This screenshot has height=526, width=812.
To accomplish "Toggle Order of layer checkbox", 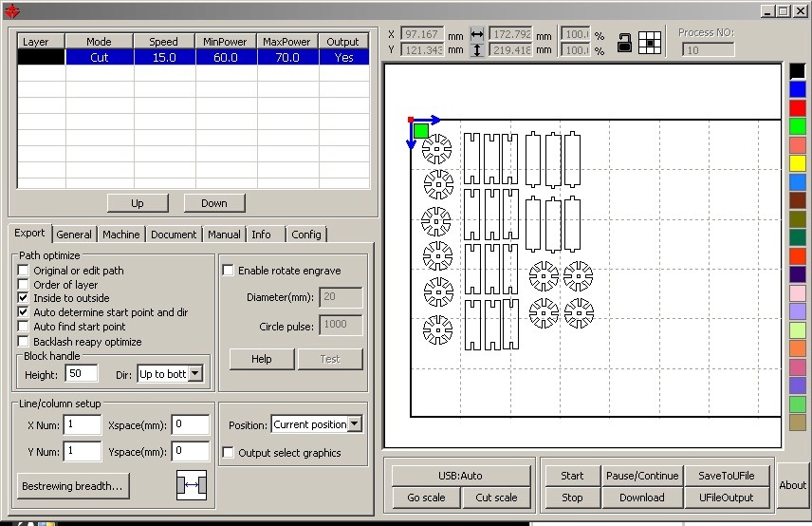I will tap(24, 284).
